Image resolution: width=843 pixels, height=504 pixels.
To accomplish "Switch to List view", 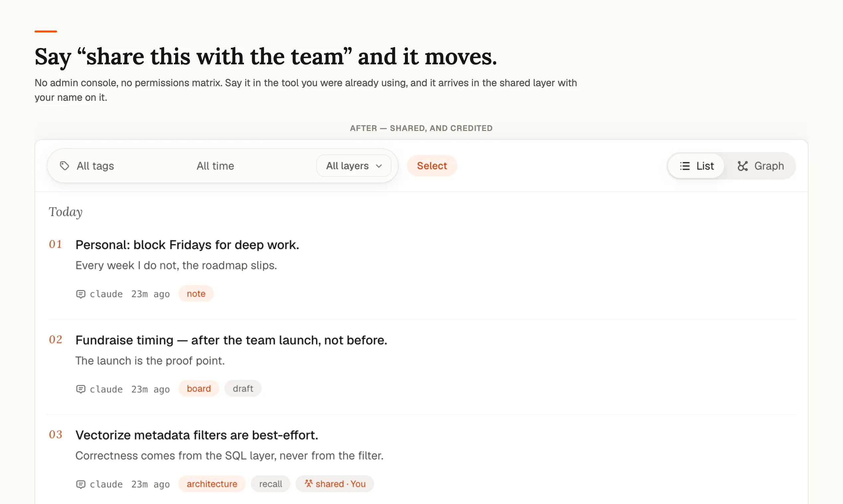I will point(696,166).
